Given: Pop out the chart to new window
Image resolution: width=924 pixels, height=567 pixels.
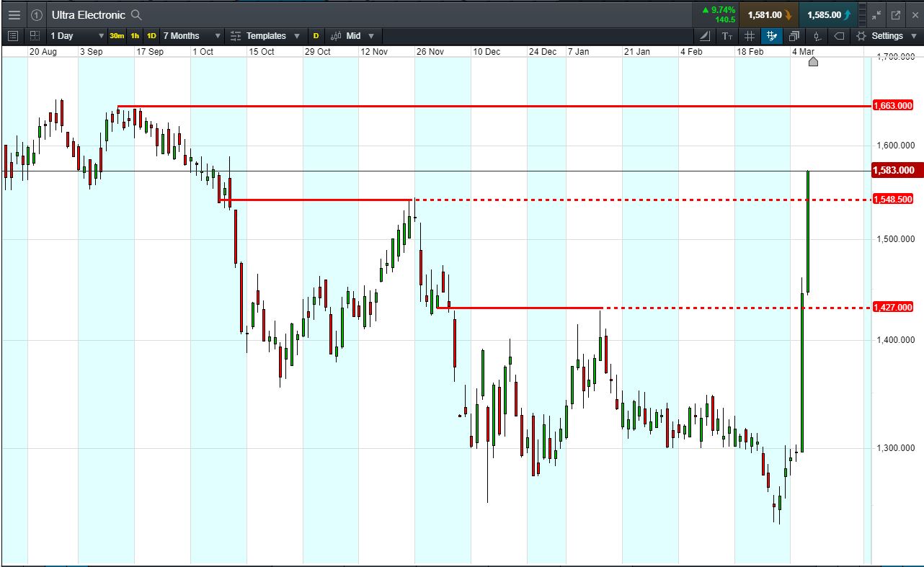Looking at the screenshot, I should click(896, 14).
